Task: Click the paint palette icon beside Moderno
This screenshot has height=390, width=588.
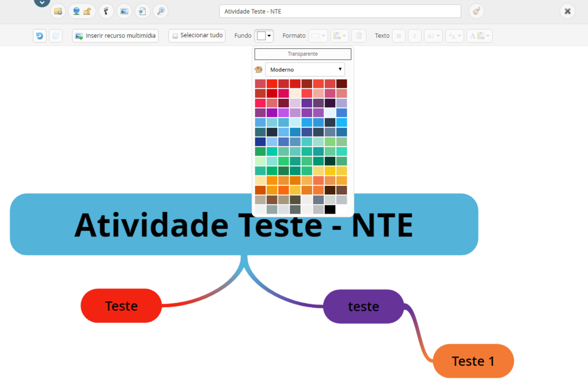Action: coord(258,69)
